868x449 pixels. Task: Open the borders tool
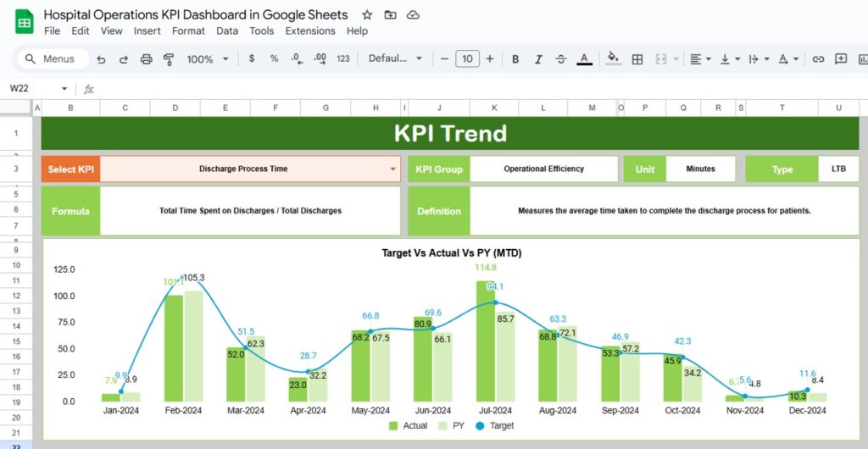[x=637, y=59]
